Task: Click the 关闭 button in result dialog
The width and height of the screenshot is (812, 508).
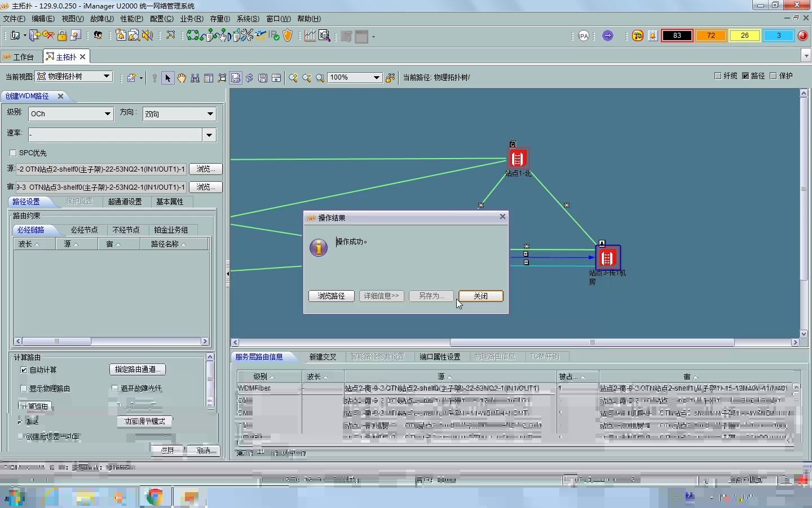Action: [480, 296]
